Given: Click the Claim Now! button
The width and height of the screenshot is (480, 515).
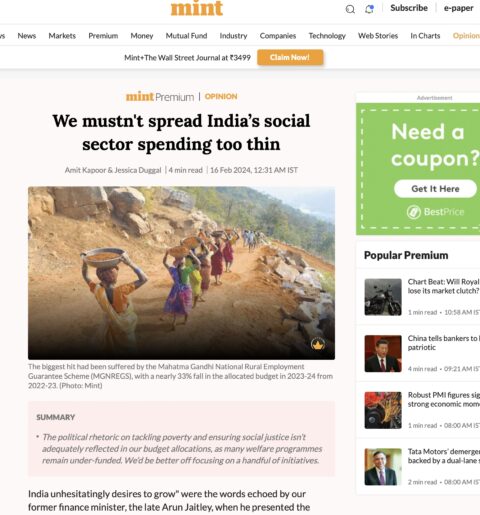Looking at the screenshot, I should (290, 57).
